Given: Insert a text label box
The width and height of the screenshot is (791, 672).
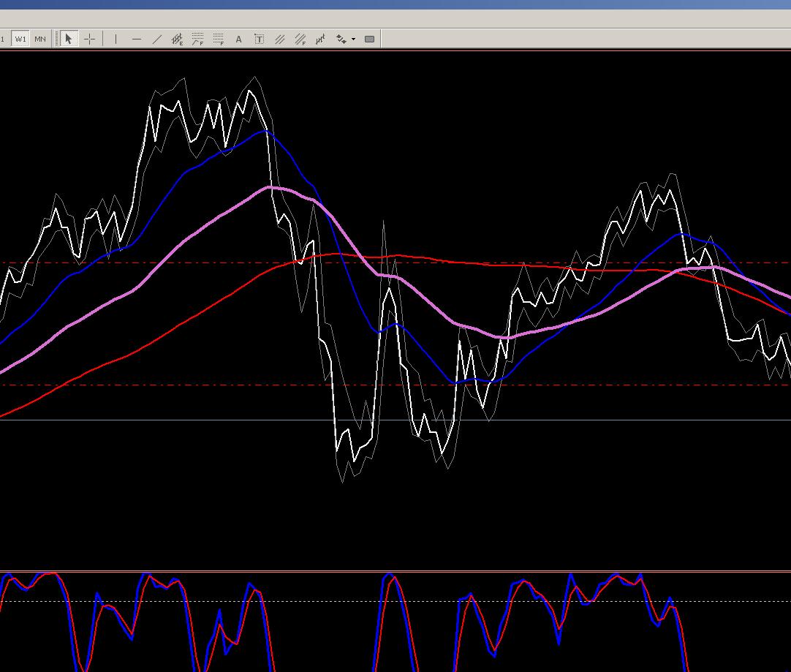Looking at the screenshot, I should (260, 39).
